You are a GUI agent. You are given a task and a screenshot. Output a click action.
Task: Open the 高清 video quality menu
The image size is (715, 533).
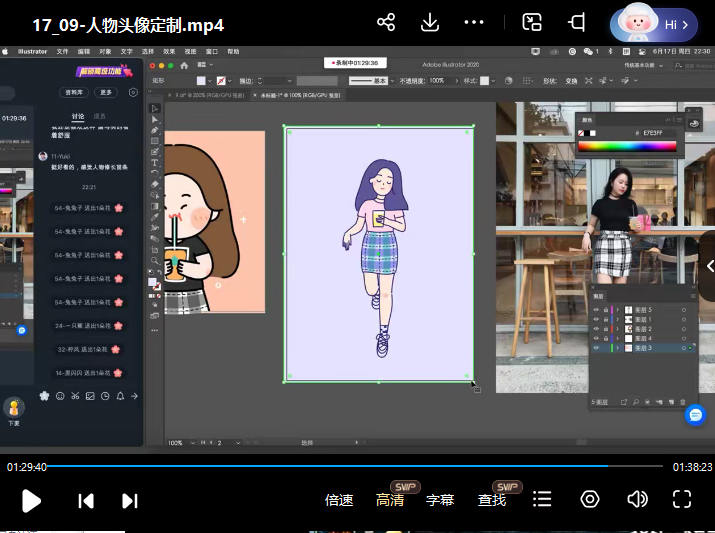tap(390, 500)
